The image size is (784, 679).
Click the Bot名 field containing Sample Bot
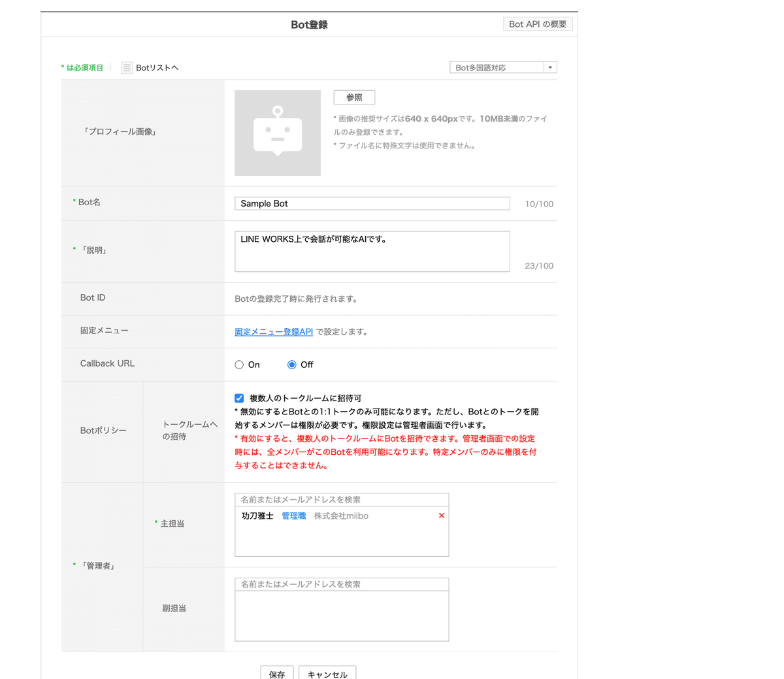coord(372,203)
